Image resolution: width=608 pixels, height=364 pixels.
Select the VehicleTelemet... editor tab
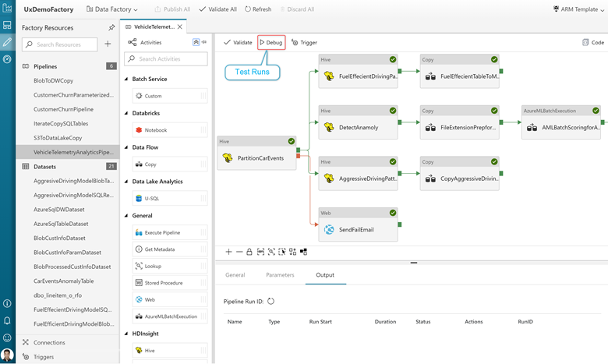[154, 27]
